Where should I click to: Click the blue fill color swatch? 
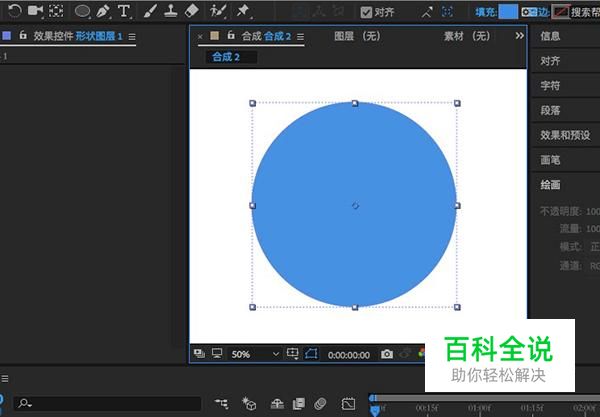[x=508, y=12]
